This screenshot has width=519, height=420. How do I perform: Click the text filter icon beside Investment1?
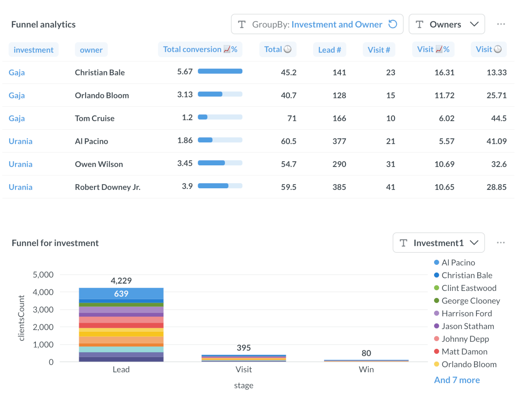click(x=403, y=243)
